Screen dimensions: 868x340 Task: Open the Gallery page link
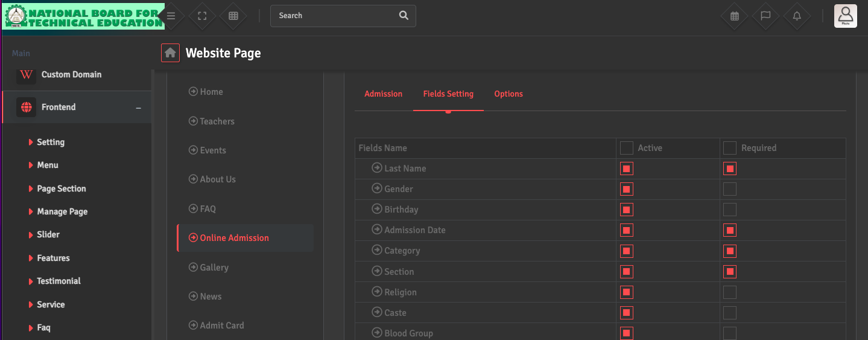(x=214, y=267)
